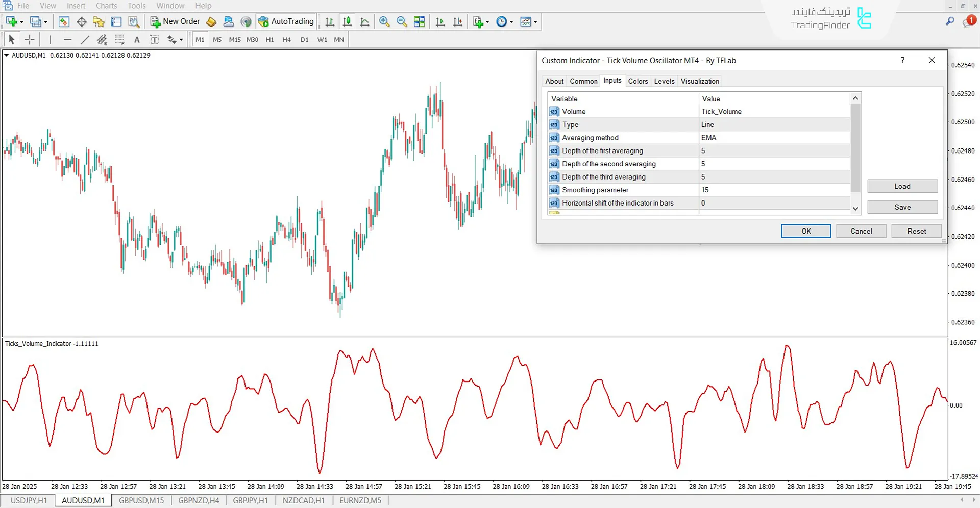
Task: Select the H4 timeframe
Action: [x=286, y=39]
